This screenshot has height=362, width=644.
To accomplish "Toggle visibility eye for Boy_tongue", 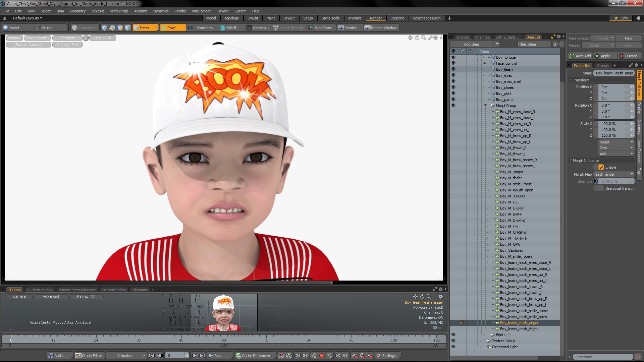I will click(x=453, y=57).
